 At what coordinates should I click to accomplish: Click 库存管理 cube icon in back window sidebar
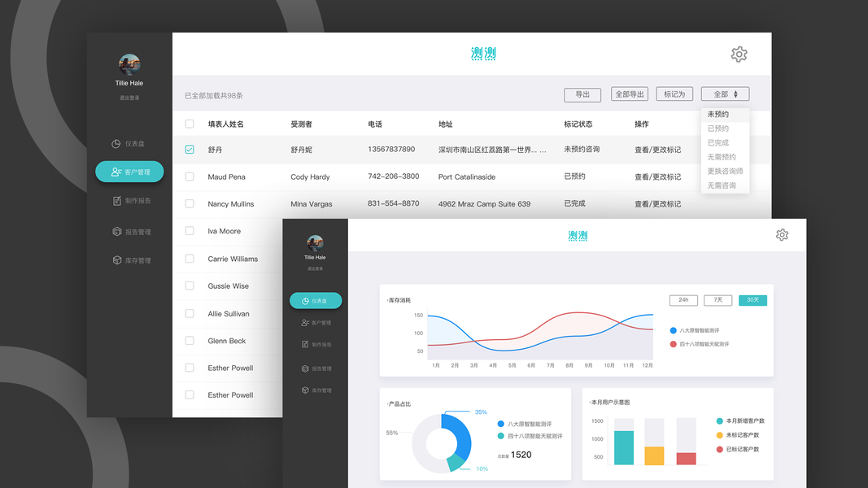coord(117,260)
